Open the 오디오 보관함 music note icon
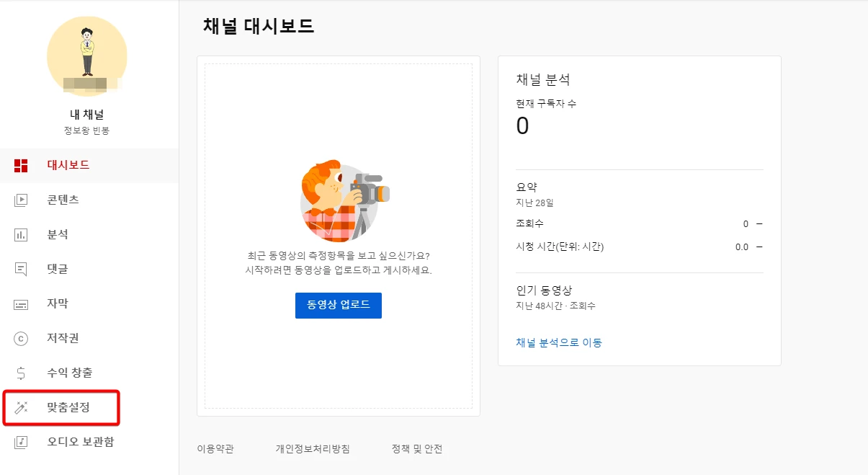The image size is (868, 475). point(22,441)
